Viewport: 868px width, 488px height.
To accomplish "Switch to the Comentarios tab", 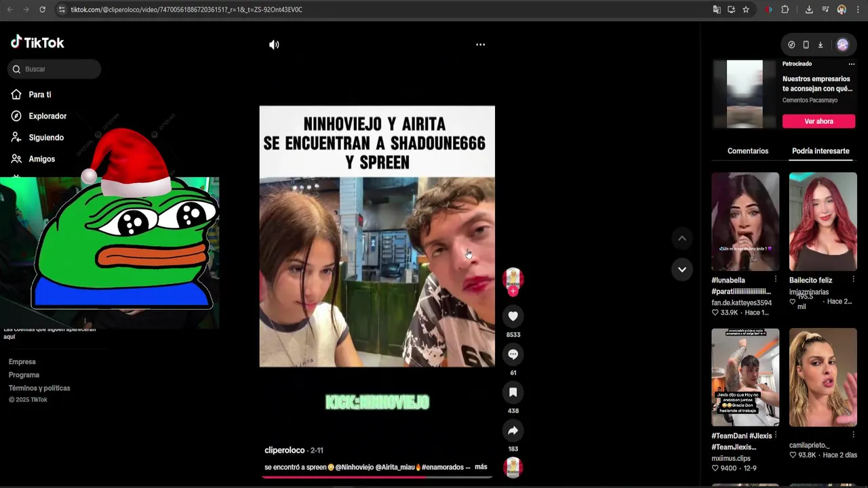I will click(748, 151).
